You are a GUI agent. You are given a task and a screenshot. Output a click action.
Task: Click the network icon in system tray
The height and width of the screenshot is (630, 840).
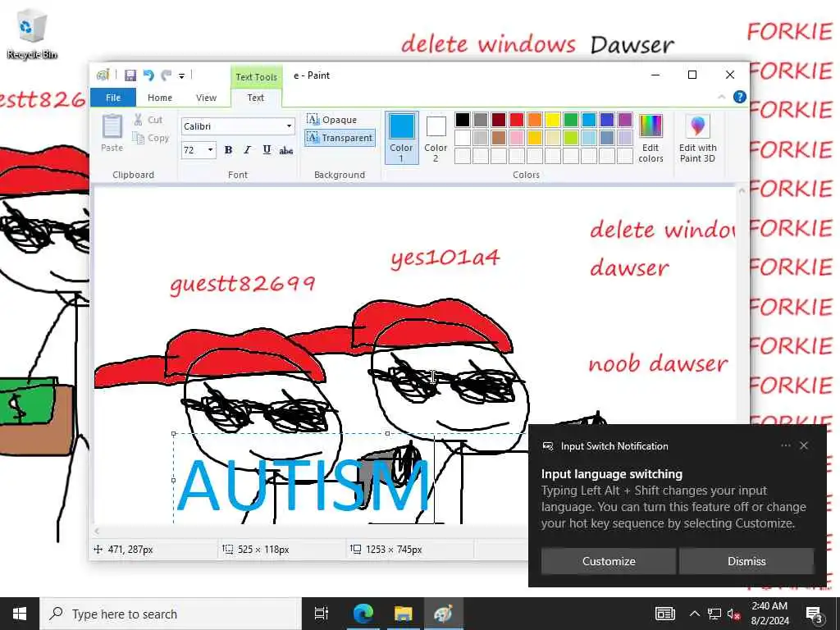(x=714, y=614)
